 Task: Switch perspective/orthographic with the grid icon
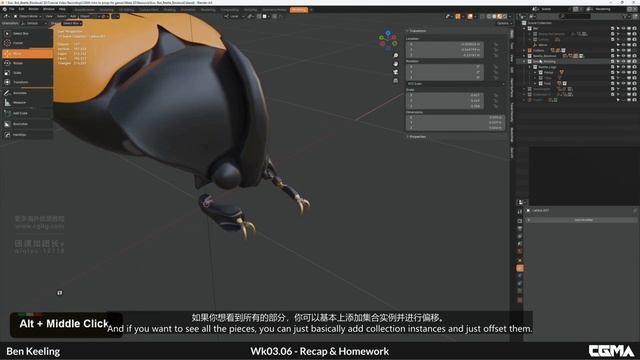396,81
